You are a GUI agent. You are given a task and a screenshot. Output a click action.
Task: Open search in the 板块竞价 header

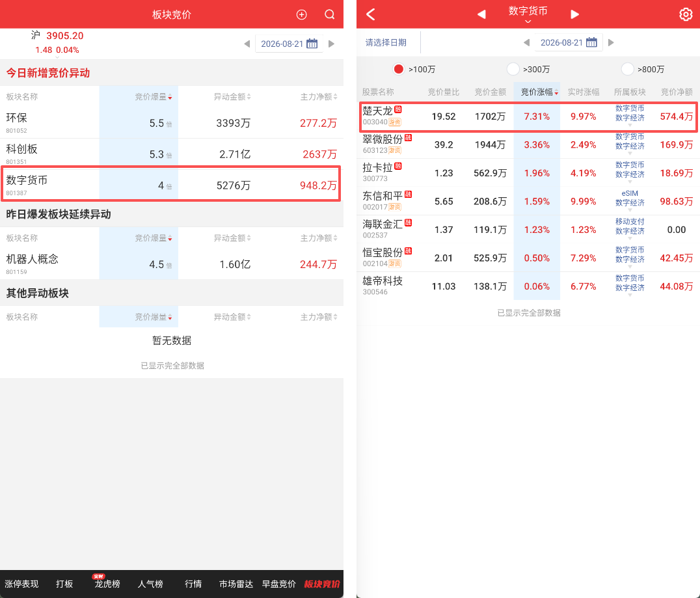[x=329, y=15]
